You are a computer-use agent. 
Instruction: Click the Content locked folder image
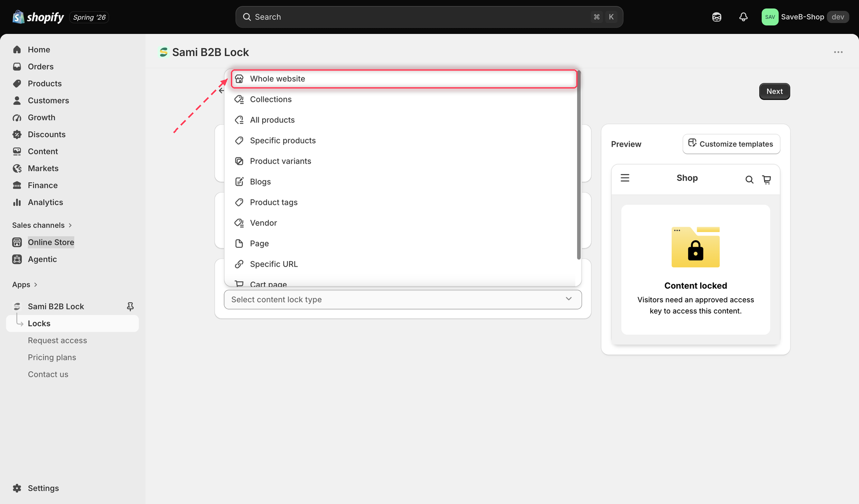coord(696,247)
